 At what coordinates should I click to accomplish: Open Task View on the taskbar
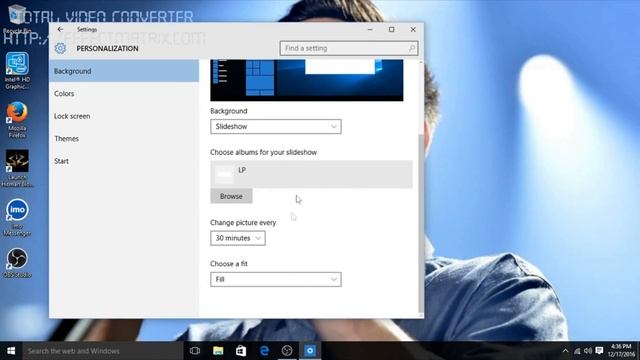coord(195,351)
